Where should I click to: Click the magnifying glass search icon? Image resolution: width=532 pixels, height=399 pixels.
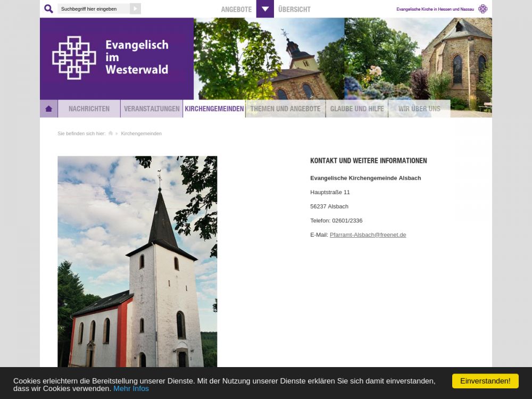(x=48, y=9)
